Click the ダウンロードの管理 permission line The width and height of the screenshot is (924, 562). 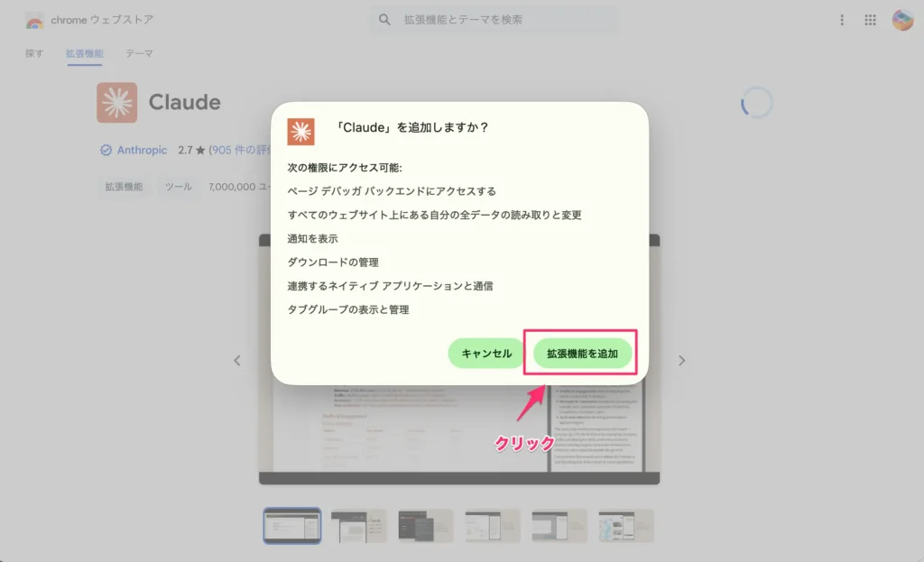click(333, 263)
